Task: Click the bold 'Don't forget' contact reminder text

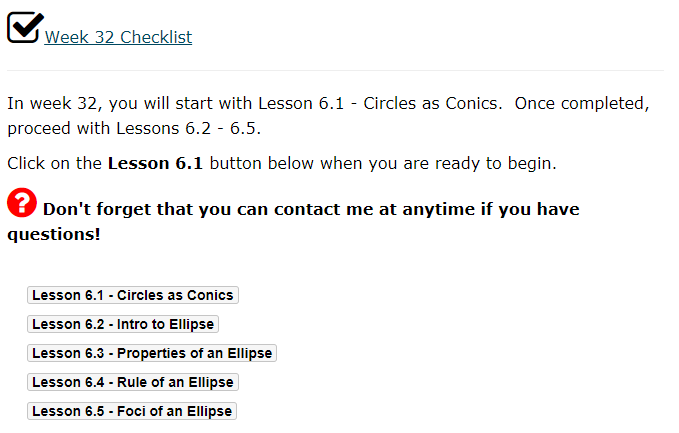Action: tap(293, 222)
